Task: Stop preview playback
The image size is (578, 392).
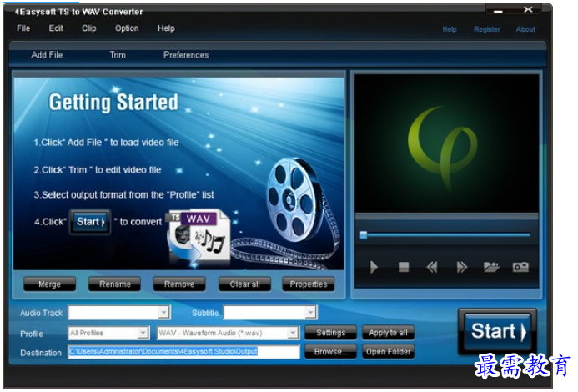Action: click(x=404, y=267)
